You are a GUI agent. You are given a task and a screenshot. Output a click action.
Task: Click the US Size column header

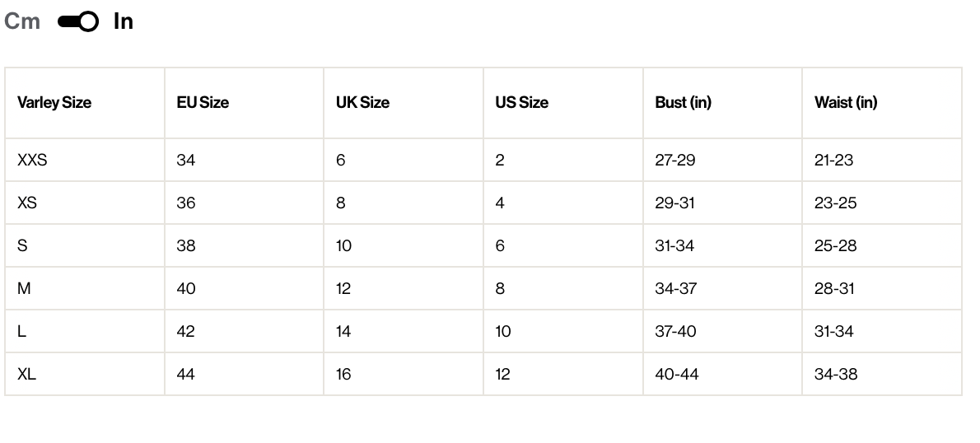(521, 103)
